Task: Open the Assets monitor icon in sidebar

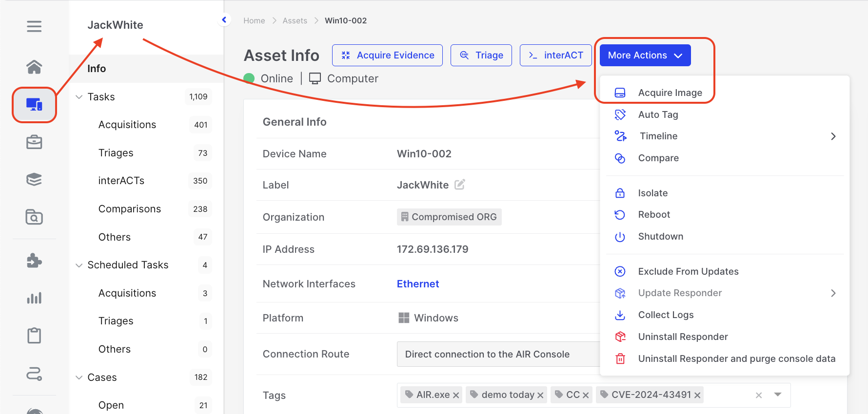Action: coord(34,104)
